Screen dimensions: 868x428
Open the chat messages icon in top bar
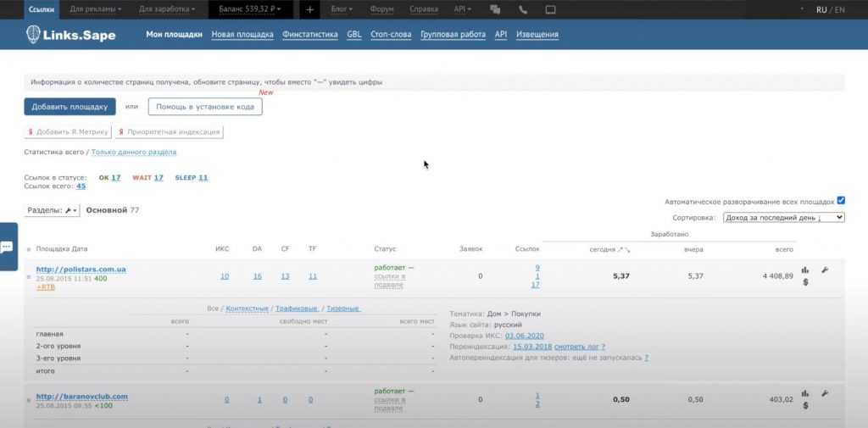click(x=494, y=10)
